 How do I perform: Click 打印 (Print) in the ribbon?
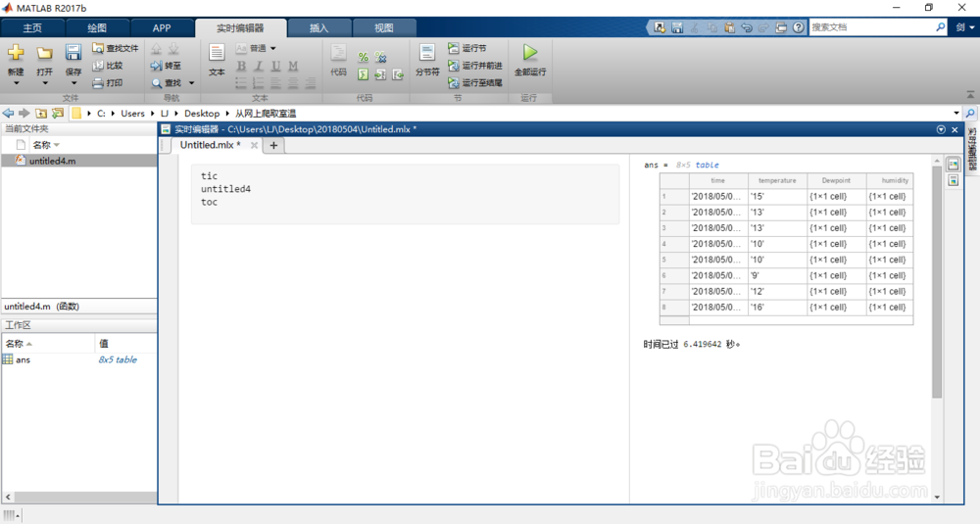coord(108,83)
